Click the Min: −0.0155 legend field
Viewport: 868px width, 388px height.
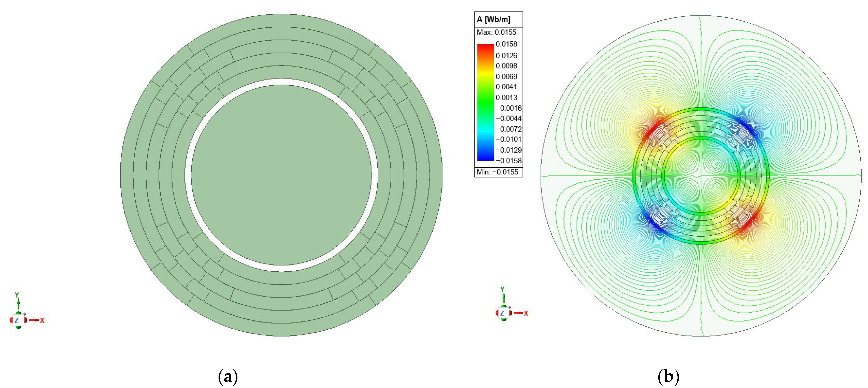point(497,172)
